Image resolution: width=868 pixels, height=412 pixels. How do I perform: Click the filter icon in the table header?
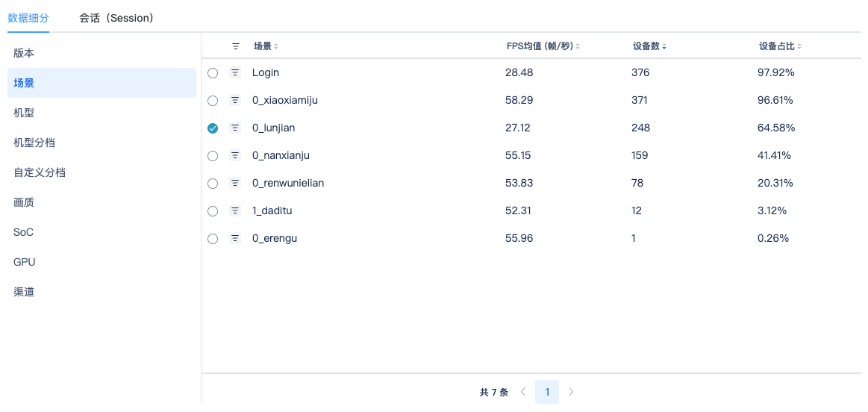[236, 46]
